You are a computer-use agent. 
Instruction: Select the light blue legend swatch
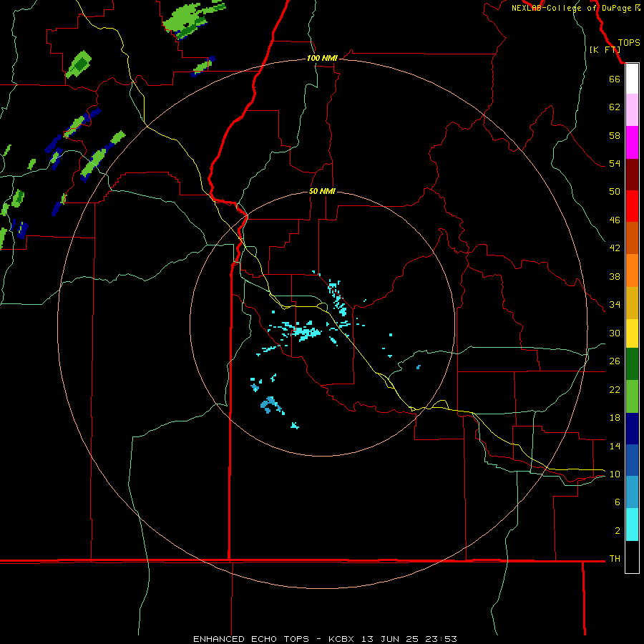[x=632, y=492]
